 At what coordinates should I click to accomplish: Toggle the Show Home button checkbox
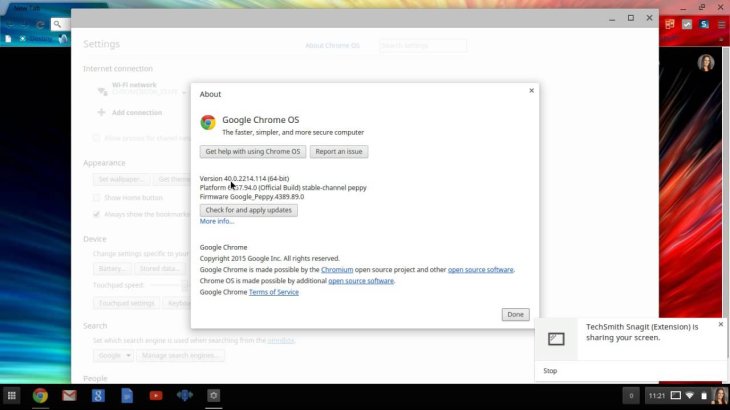coord(96,198)
